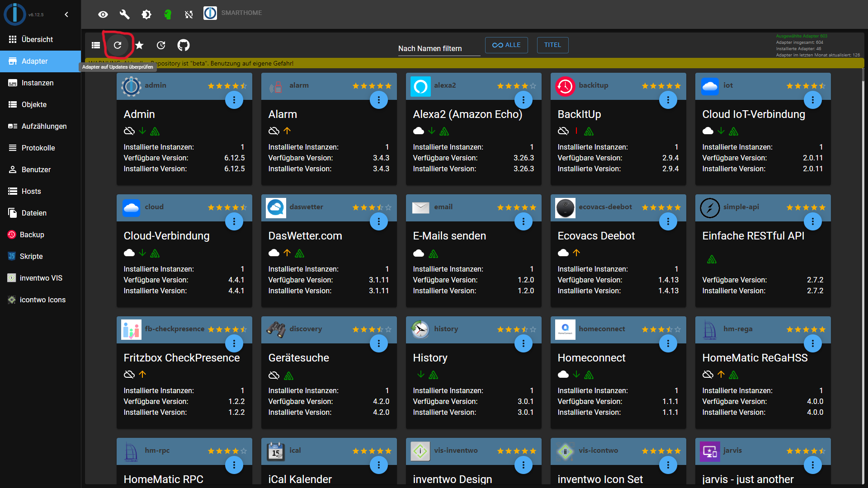Image resolution: width=868 pixels, height=488 pixels.
Task: Open three-dot menu on History card
Action: coord(524,343)
